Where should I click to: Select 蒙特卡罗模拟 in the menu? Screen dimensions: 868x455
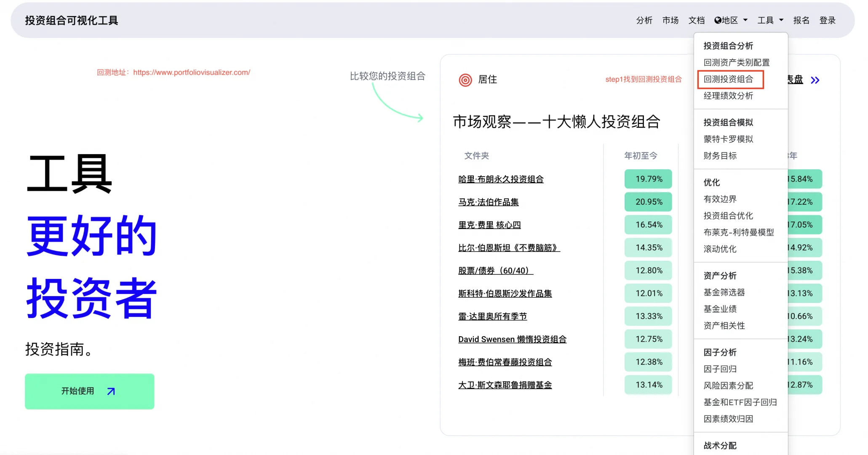click(x=729, y=139)
